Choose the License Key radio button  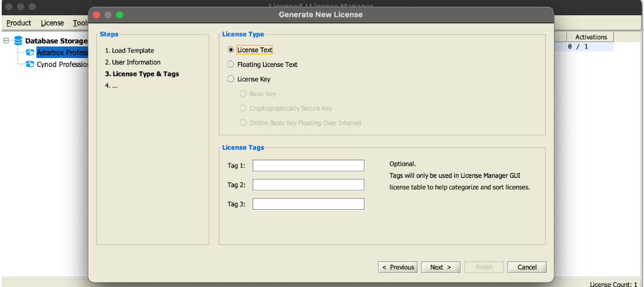[x=231, y=79]
